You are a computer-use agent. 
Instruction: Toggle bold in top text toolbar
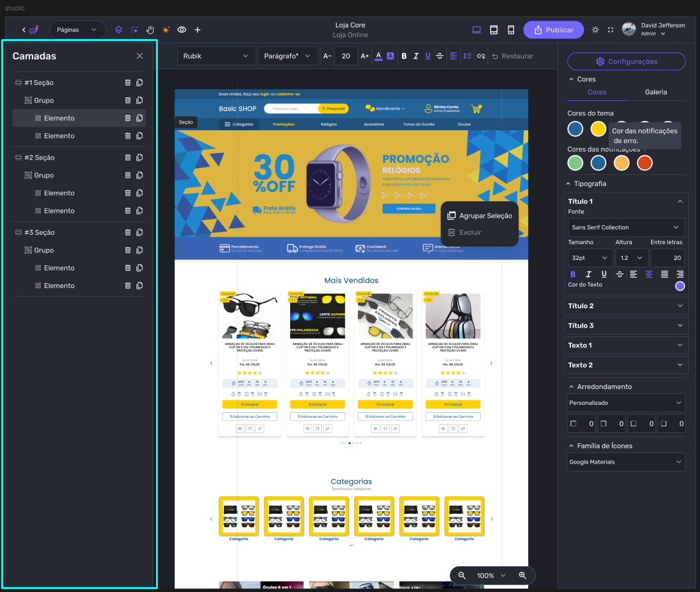tap(404, 56)
